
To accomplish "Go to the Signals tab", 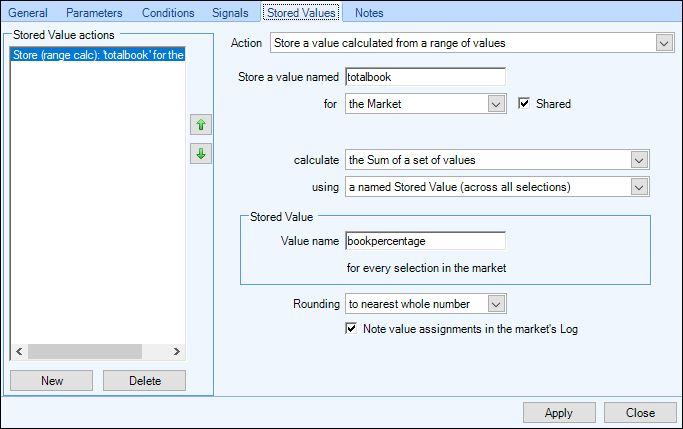I will [230, 13].
